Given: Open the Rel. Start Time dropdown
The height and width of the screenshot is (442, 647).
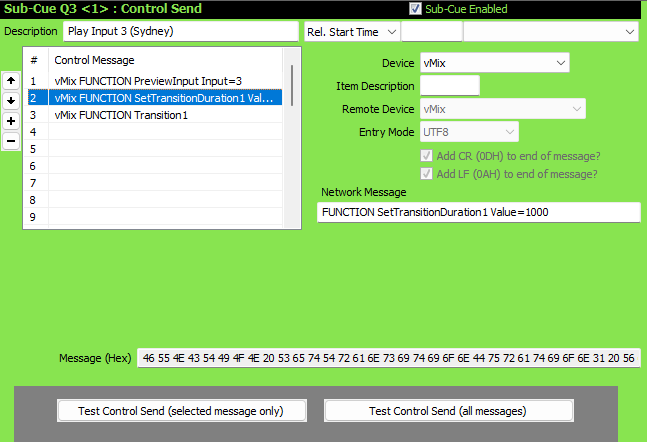Looking at the screenshot, I should point(352,32).
